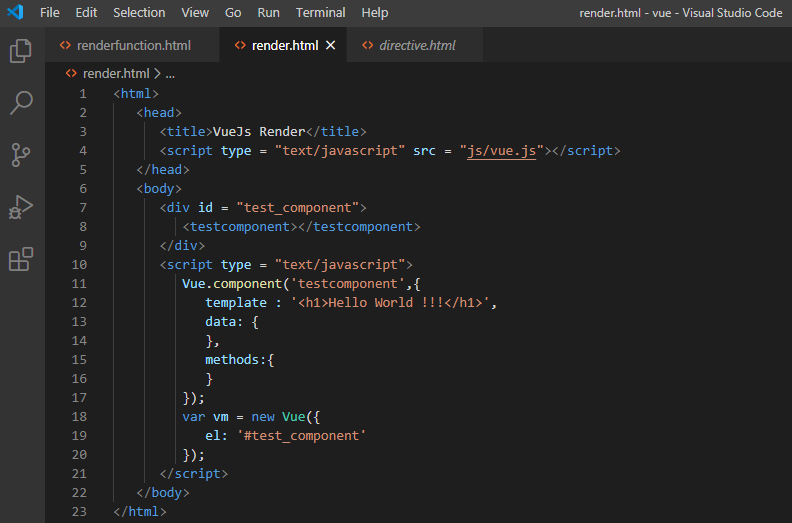Click 'var vm' on line 18
Viewport: 792px width, 523px height.
point(205,417)
